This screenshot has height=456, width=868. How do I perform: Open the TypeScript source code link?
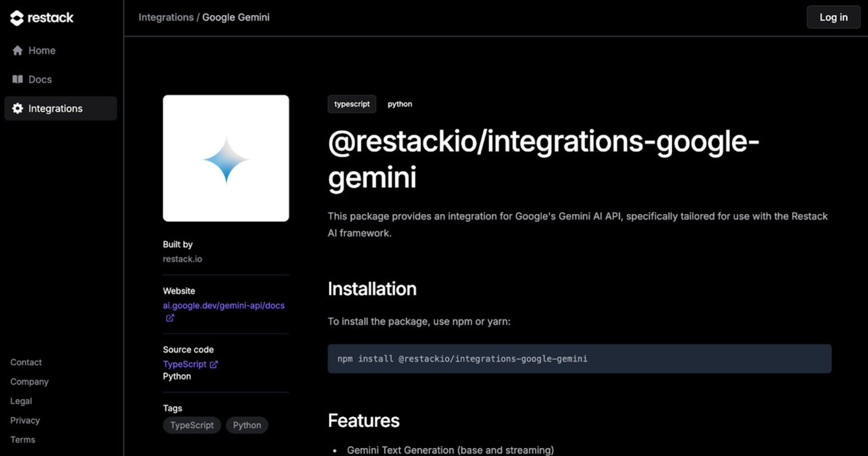pyautogui.click(x=184, y=364)
